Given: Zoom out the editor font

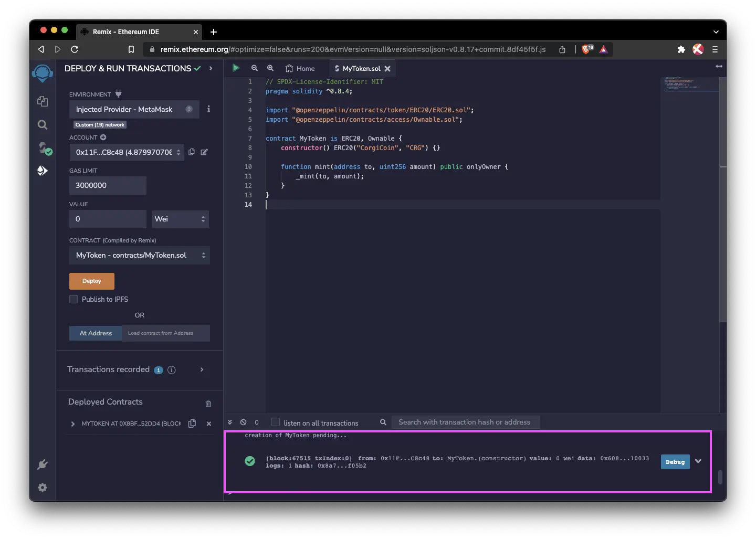Looking at the screenshot, I should 255,68.
